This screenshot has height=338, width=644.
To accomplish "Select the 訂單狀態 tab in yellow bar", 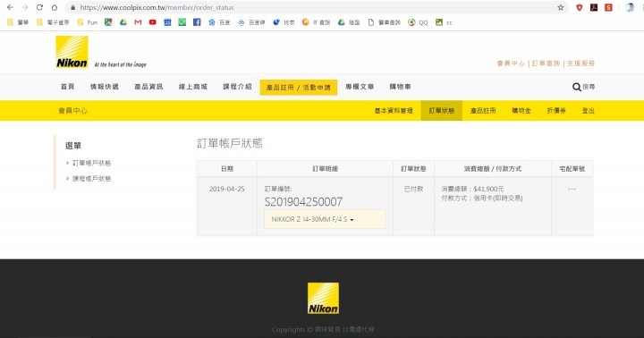I will click(442, 111).
